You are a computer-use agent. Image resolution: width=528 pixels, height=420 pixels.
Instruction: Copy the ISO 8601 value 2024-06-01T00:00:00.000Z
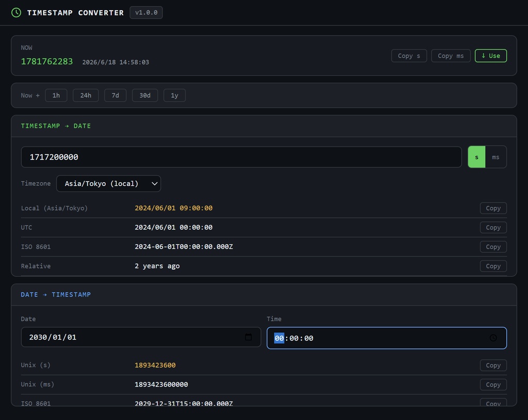point(493,247)
